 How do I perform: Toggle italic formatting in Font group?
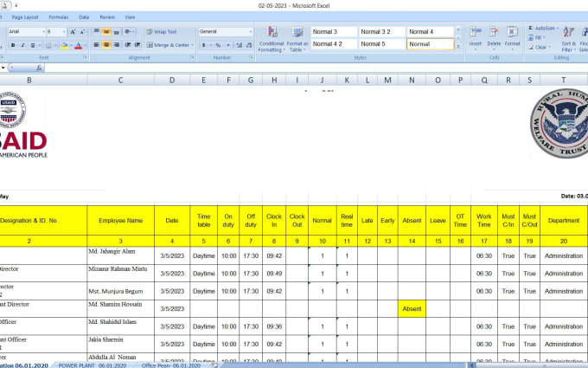tap(22, 45)
